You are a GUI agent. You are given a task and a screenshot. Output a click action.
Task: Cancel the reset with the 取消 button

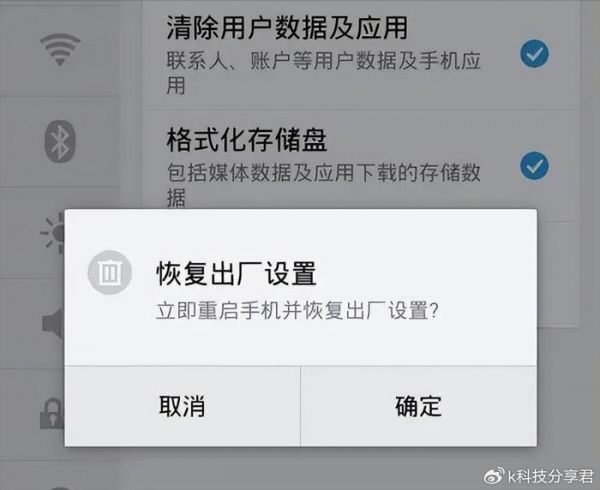[x=183, y=406]
